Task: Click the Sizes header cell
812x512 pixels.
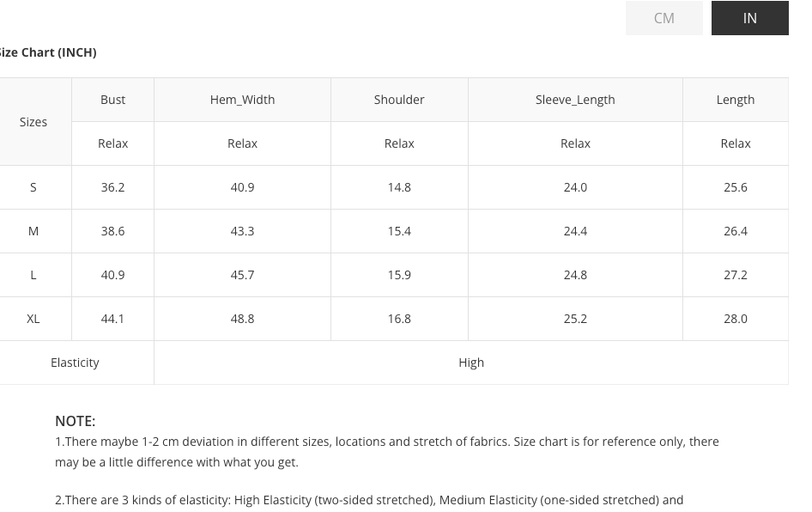Action: pyautogui.click(x=33, y=122)
